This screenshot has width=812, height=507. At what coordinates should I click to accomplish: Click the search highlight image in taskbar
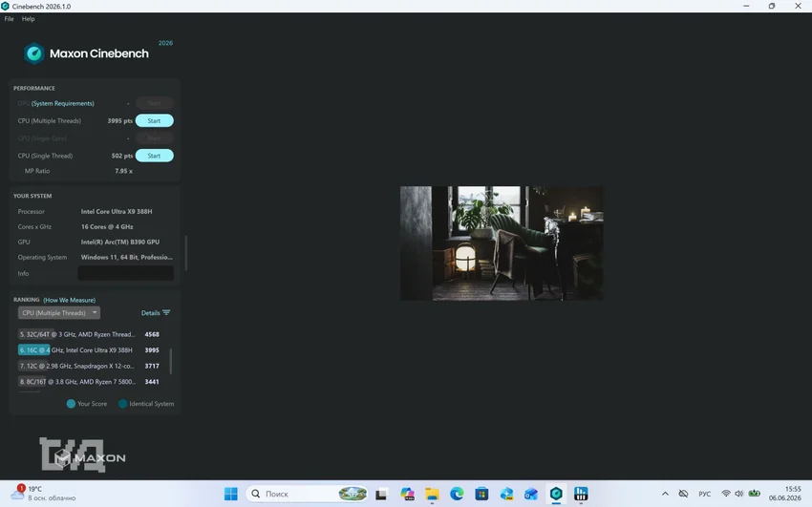(353, 494)
